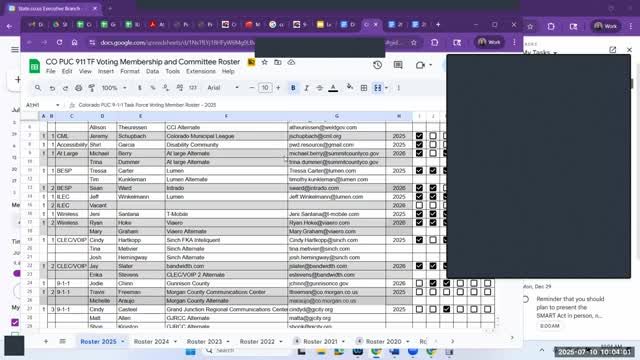Screen dimensions: 640x360
Task: Increase font size with plus button
Action: [278, 88]
